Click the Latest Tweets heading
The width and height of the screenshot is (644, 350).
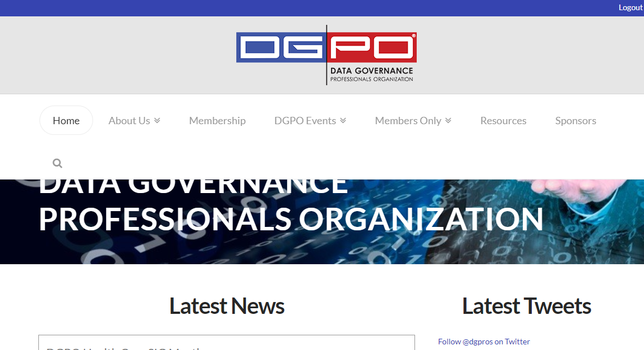[x=527, y=306]
